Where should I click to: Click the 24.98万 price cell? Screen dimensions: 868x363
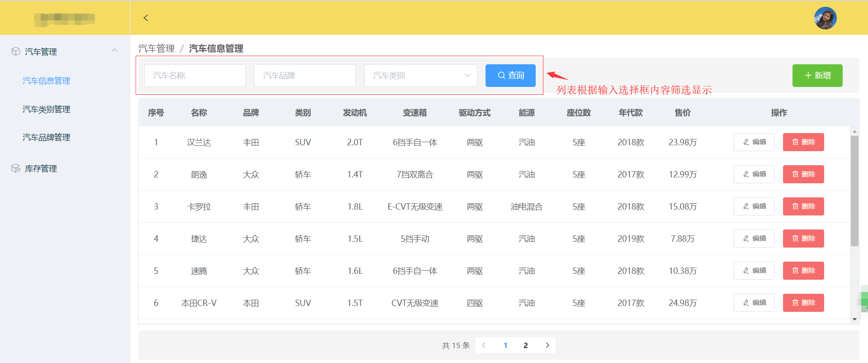683,303
